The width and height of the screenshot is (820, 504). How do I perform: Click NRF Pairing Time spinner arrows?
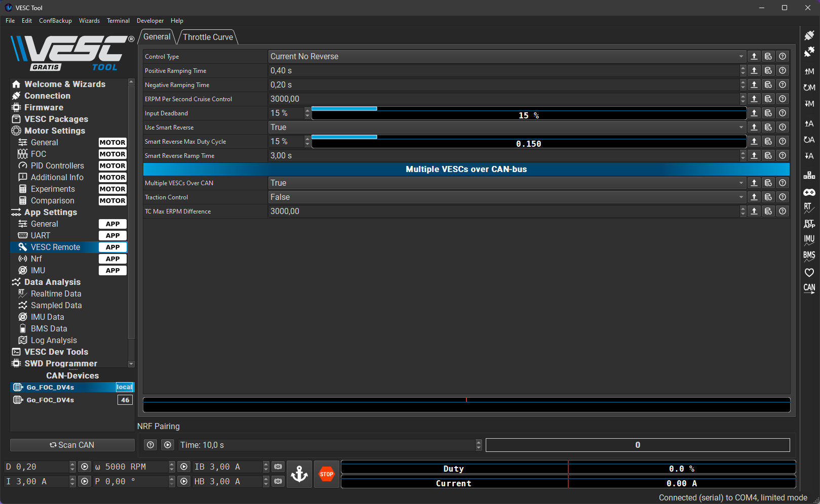(479, 445)
